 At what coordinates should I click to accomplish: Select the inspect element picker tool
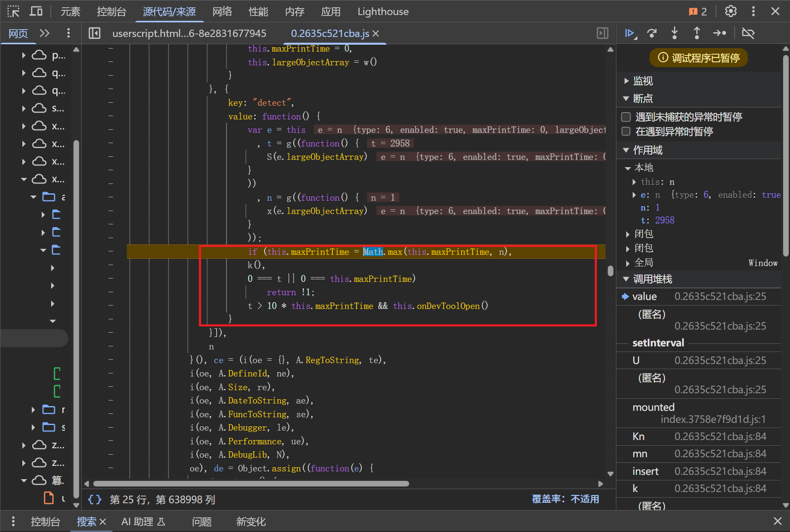[x=13, y=11]
